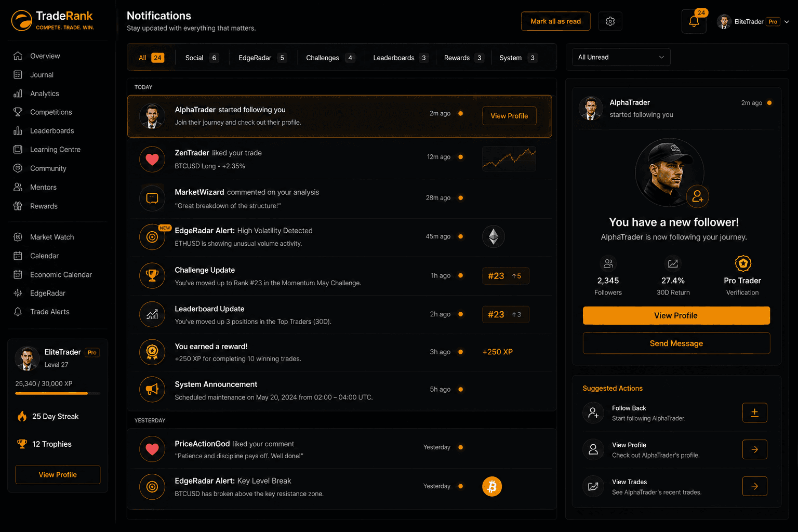
Task: Click the arrow beside View Trades action
Action: coord(755,486)
